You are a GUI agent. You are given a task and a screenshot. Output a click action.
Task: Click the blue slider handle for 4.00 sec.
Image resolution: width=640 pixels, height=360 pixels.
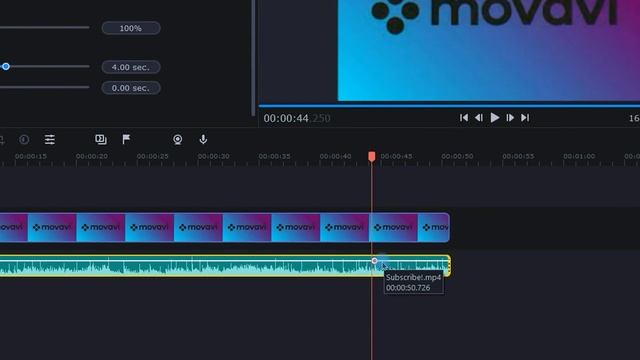point(6,67)
